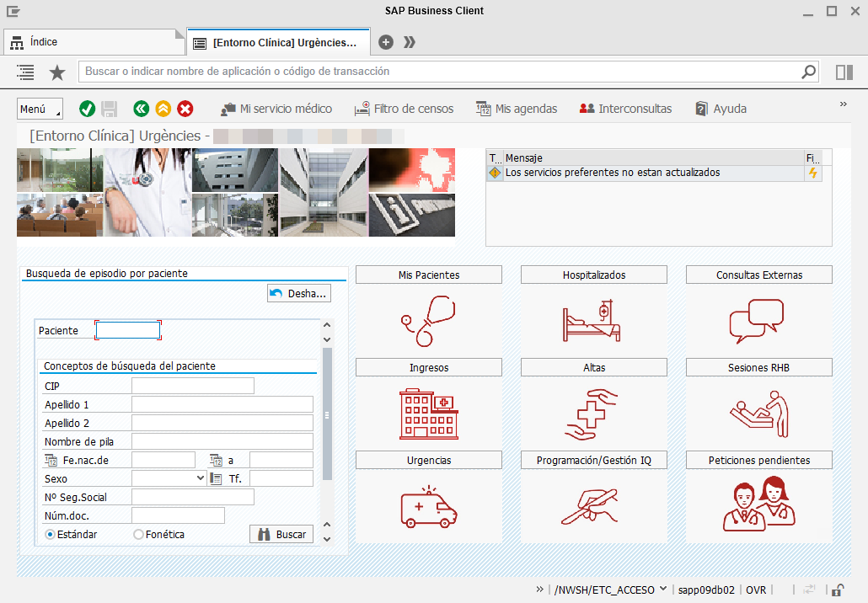Click the Mis Pacientes label button
868x603 pixels.
point(428,275)
